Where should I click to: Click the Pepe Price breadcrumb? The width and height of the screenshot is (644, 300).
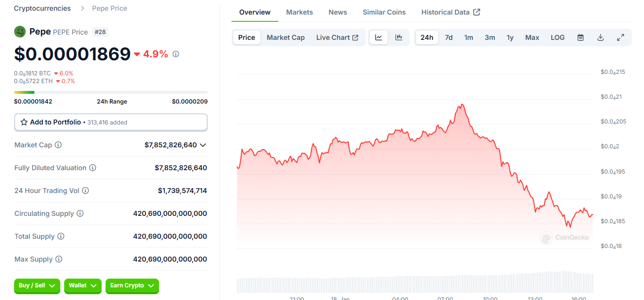[109, 8]
